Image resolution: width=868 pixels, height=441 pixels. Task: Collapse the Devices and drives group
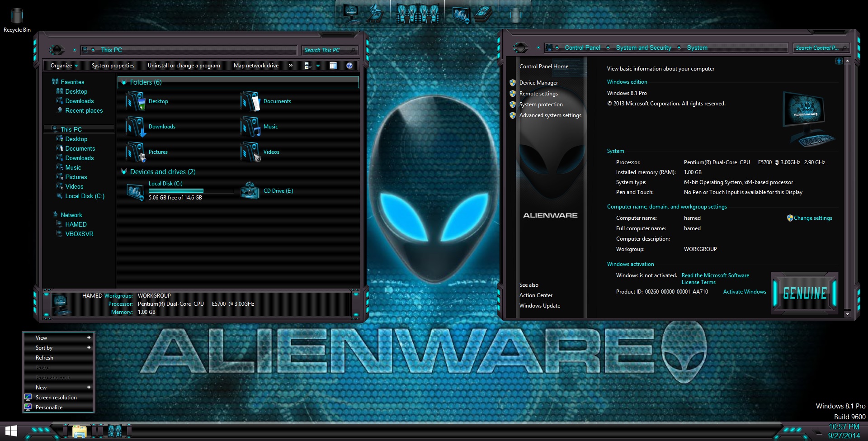coord(124,172)
